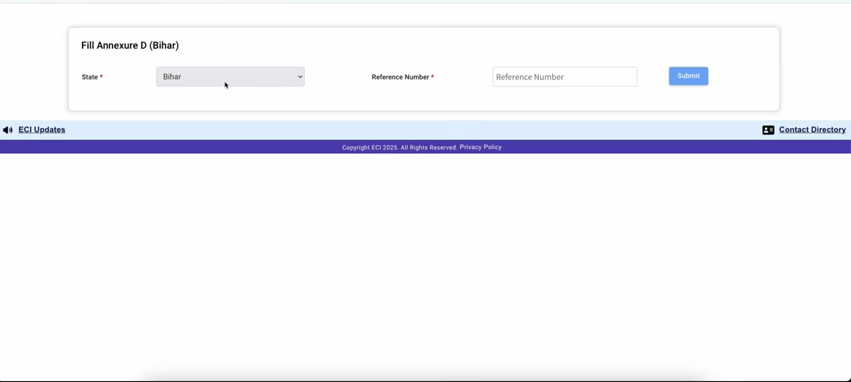The height and width of the screenshot is (382, 851).
Task: Open the Privacy Policy link in footer
Action: 480,147
